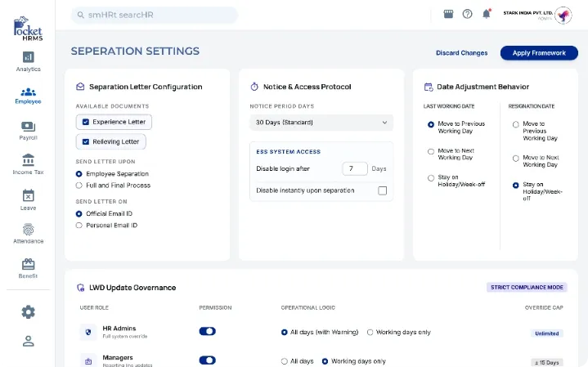Click the Disable login after days field
The width and height of the screenshot is (588, 367).
pos(354,168)
